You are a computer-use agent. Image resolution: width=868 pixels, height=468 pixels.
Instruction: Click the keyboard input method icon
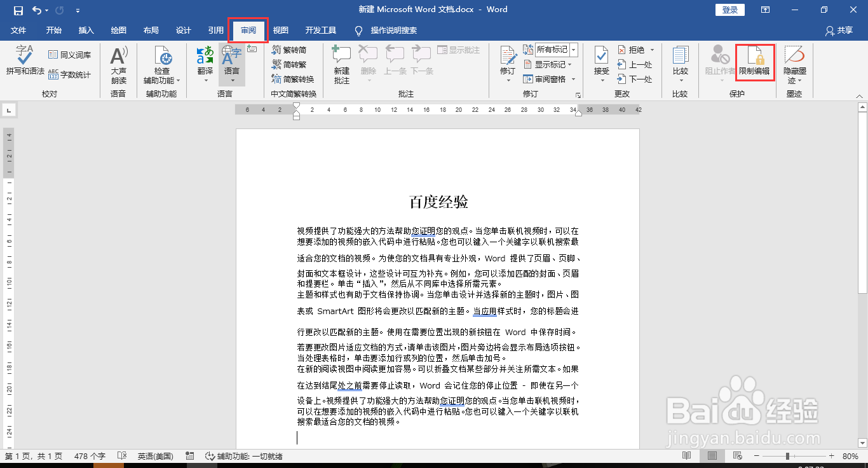pyautogui.click(x=252, y=49)
